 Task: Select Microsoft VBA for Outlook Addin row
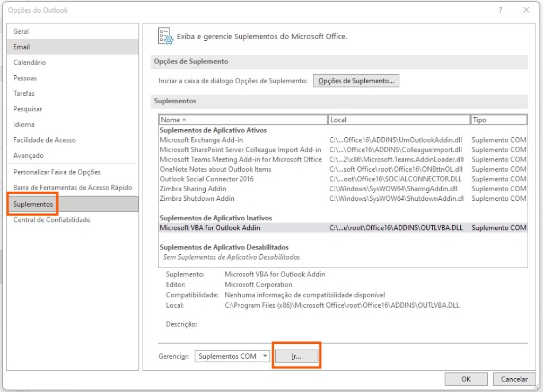(210, 228)
